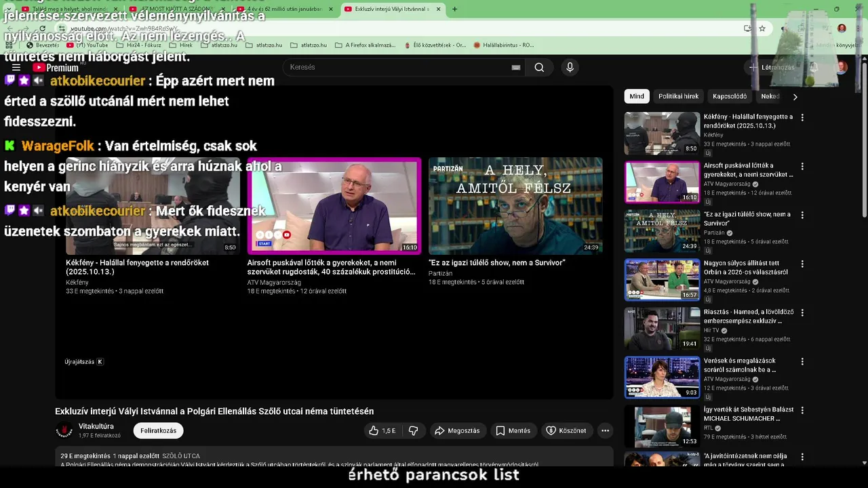Click the Létrehozás create button
Viewport: 868px width, 488px height.
click(772, 68)
